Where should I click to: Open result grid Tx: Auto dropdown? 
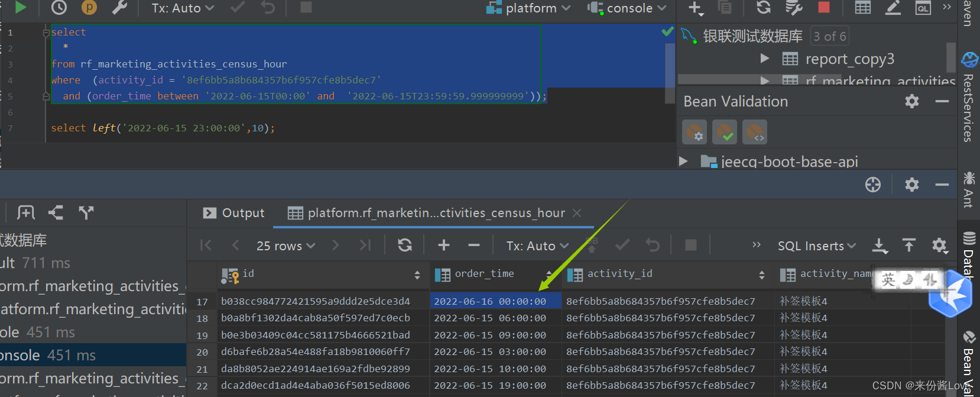[537, 246]
